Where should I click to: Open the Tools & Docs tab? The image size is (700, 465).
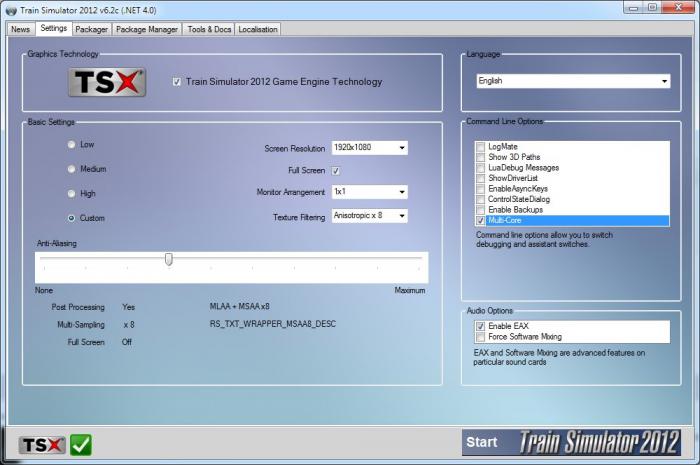click(209, 29)
